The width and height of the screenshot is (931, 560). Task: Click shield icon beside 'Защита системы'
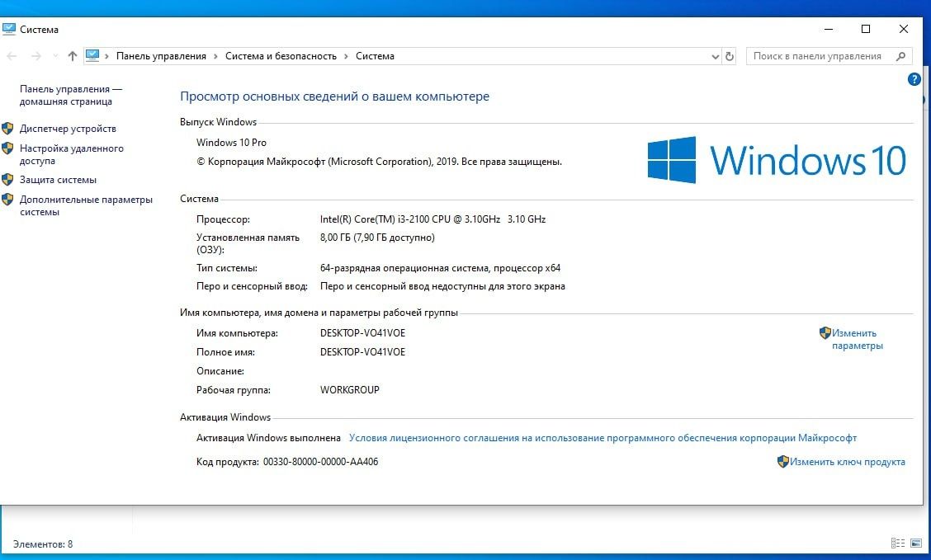pyautogui.click(x=7, y=179)
